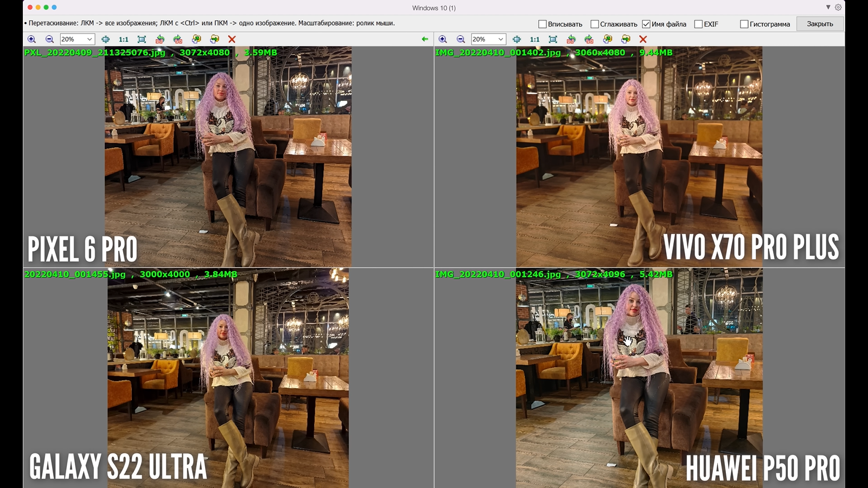Zoom in using right pane magnifier

click(443, 39)
